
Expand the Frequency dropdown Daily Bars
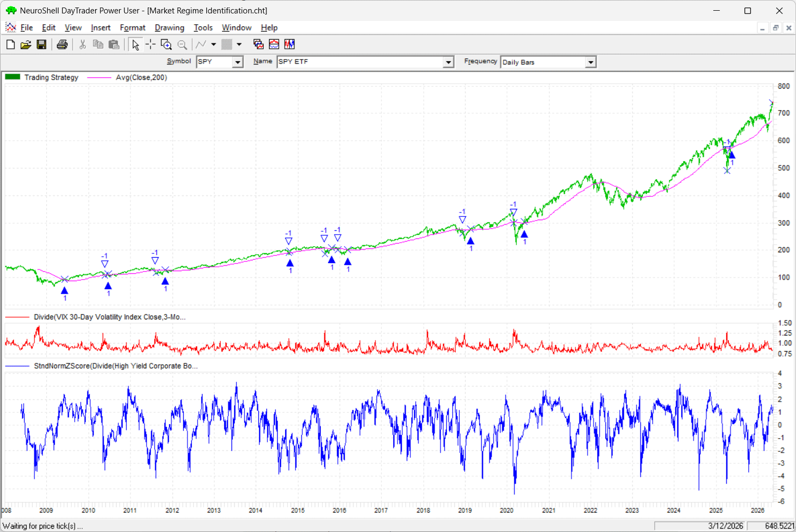tap(591, 62)
